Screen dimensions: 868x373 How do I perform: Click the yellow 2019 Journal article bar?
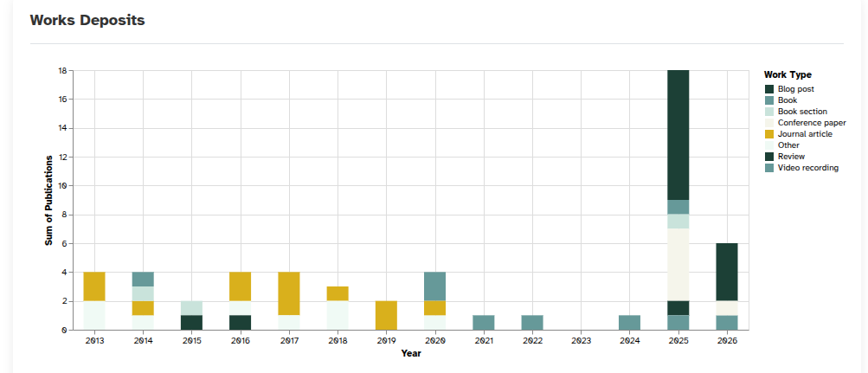click(386, 315)
